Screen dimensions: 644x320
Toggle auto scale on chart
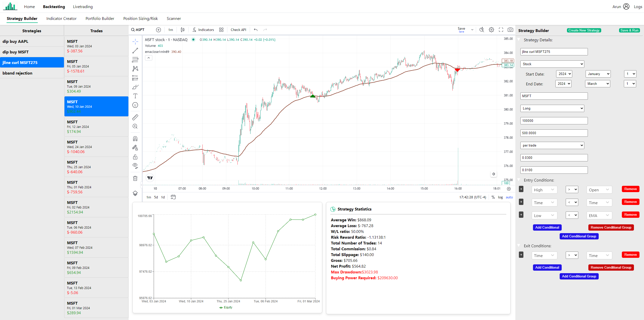pos(509,197)
